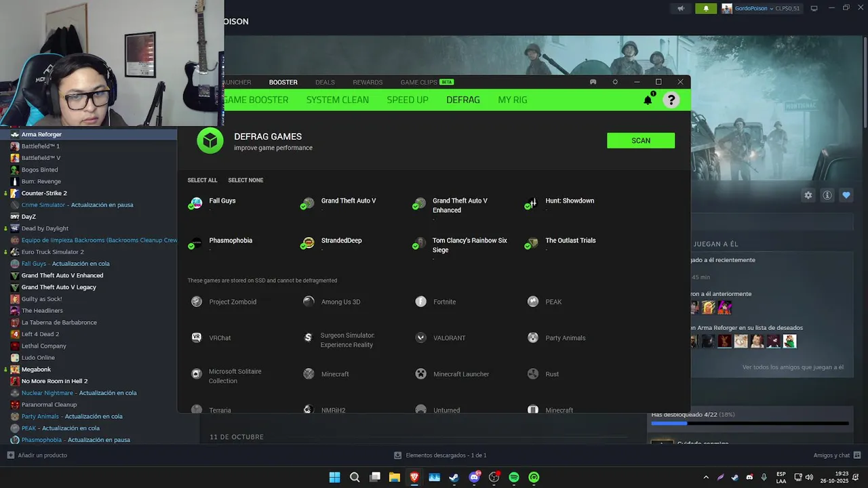The width and height of the screenshot is (868, 488).
Task: Open Arma Reforger manage gear icon
Action: pos(808,195)
